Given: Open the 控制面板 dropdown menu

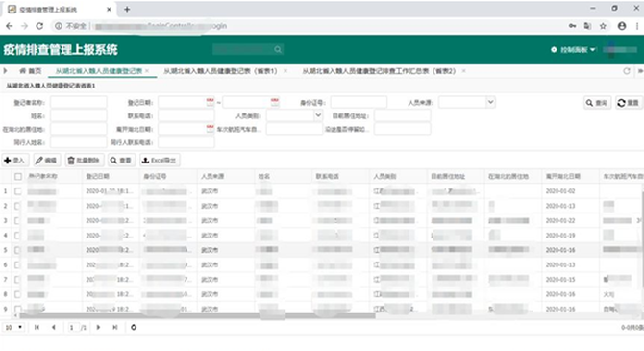Looking at the screenshot, I should 574,50.
